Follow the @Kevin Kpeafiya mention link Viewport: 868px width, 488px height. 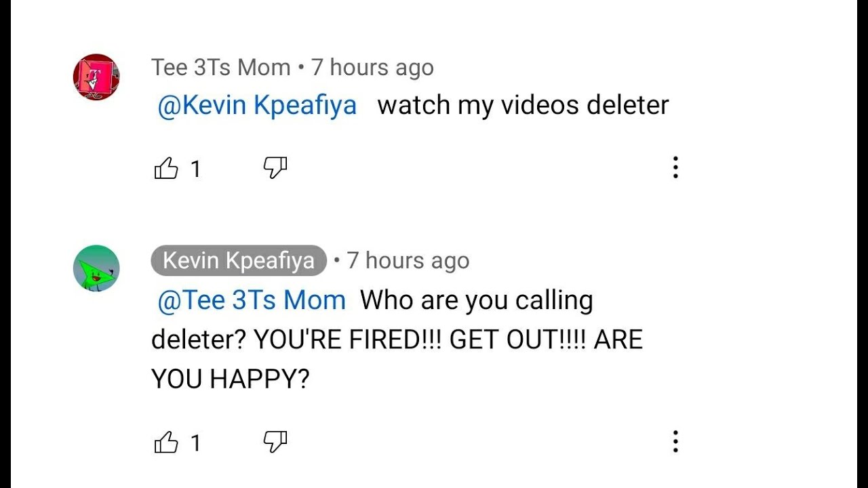(x=257, y=106)
